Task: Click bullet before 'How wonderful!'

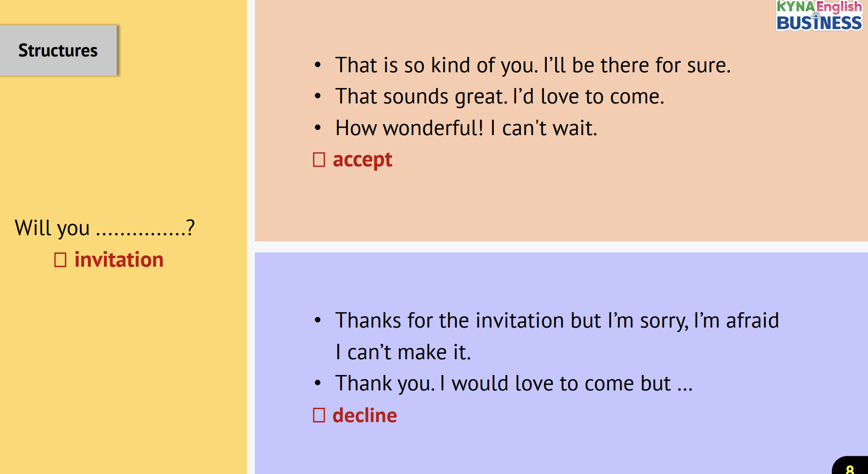Action: tap(318, 128)
